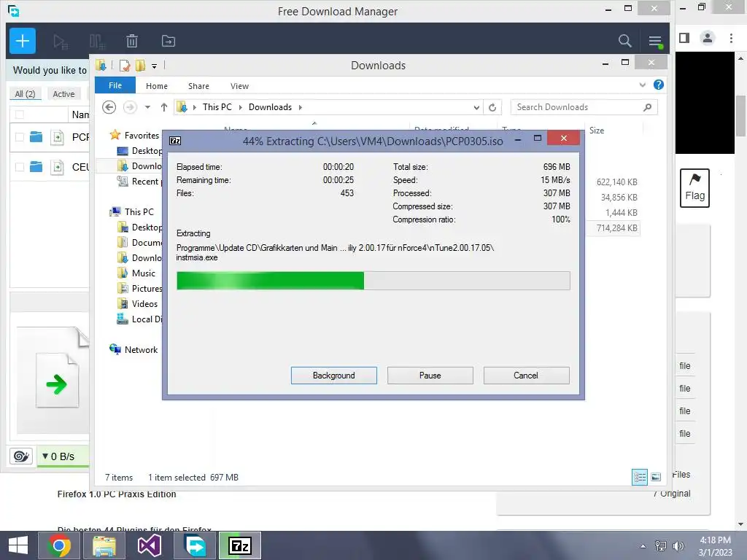747x560 pixels.
Task: Select the All (2) filter tab
Action: point(26,94)
